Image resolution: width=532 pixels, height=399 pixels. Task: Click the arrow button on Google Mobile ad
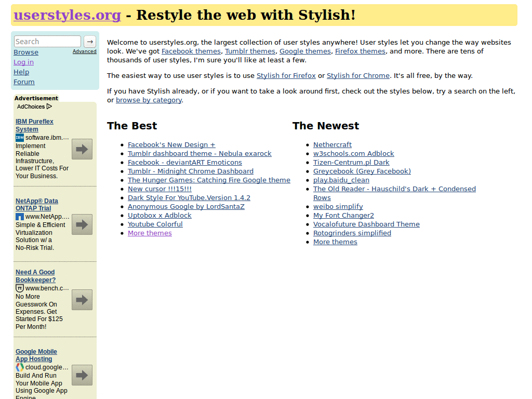[x=82, y=375]
